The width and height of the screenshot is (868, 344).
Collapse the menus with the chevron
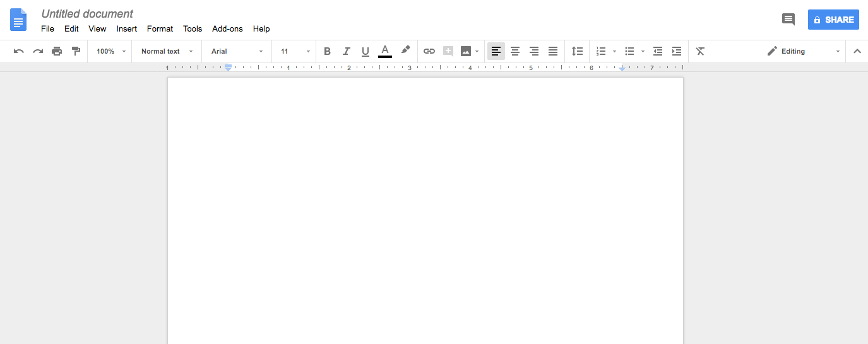pos(857,51)
